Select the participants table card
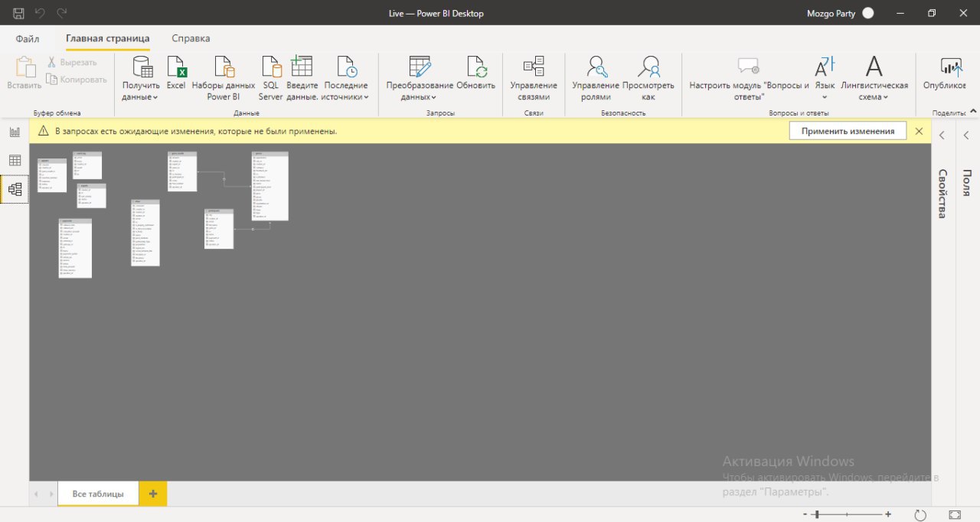980x522 pixels. pos(219,229)
